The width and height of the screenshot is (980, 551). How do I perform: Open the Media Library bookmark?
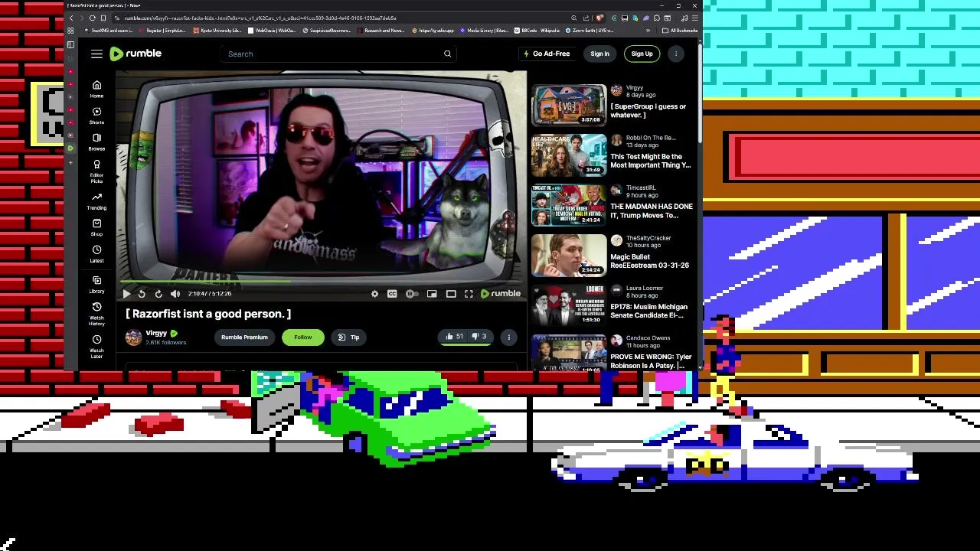click(x=485, y=31)
